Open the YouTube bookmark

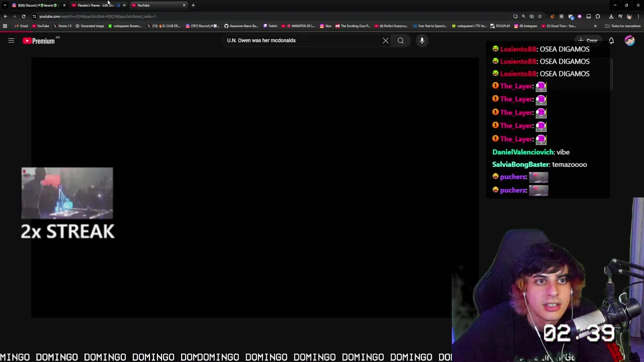click(41, 26)
